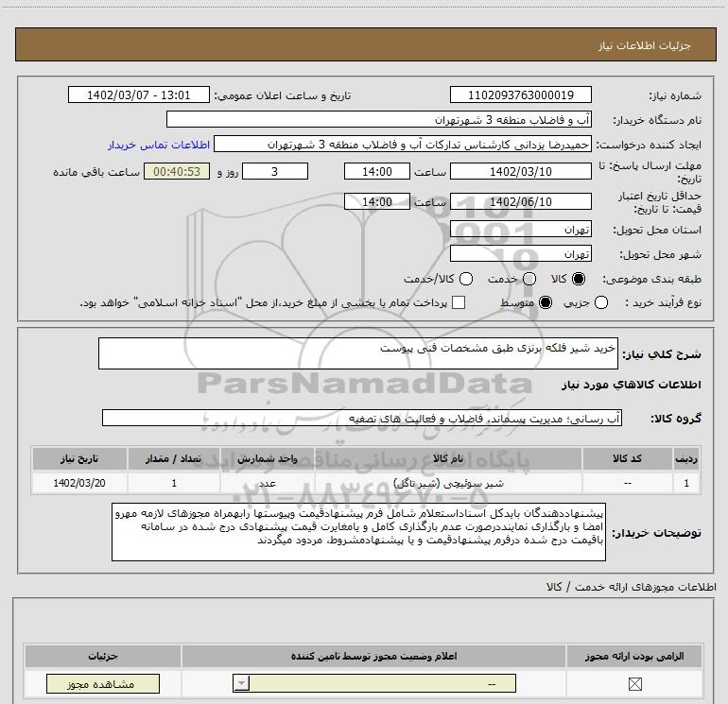728x704 pixels.
Task: Click the countdown timer 00:40:53
Action: [177, 171]
